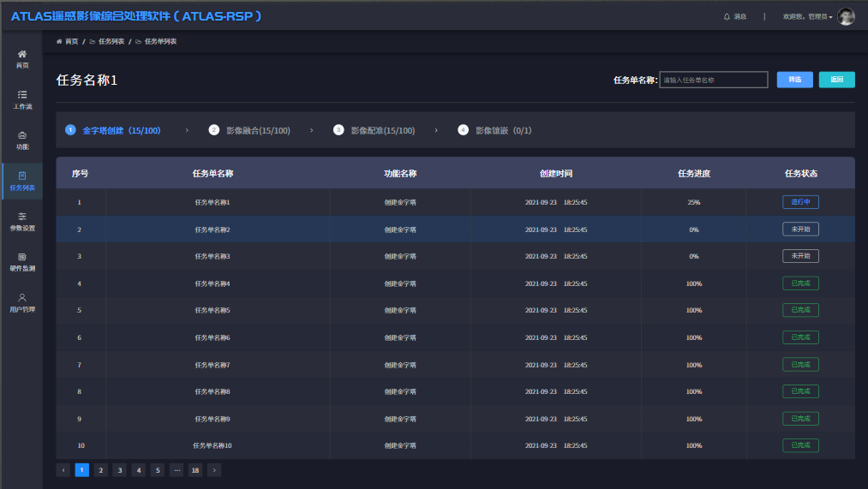Screen dimensions: 868x489
Task: Click the 任务单名称 search input field
Action: 713,80
